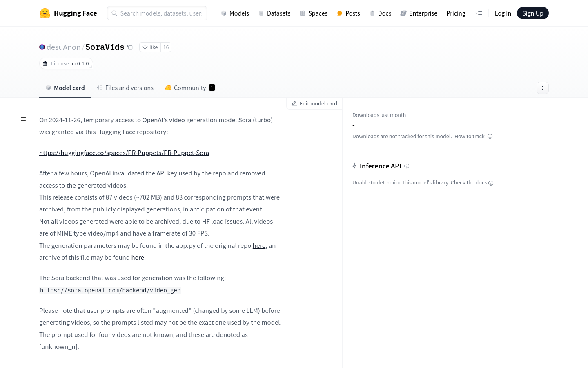This screenshot has width=588, height=368.
Task: Open the three-dot more options menu
Action: 542,88
